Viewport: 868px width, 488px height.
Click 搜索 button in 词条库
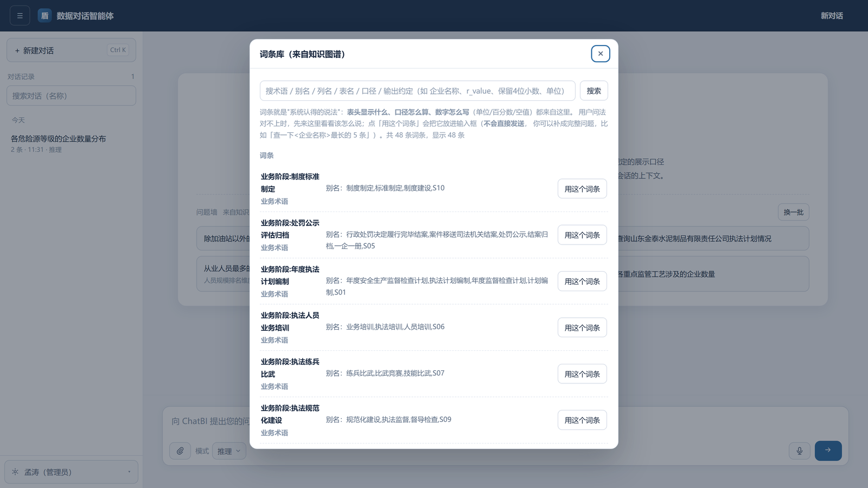pyautogui.click(x=593, y=91)
